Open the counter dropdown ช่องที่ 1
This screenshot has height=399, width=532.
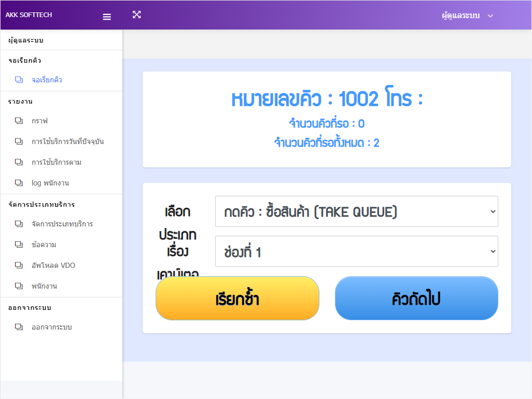[x=356, y=252]
